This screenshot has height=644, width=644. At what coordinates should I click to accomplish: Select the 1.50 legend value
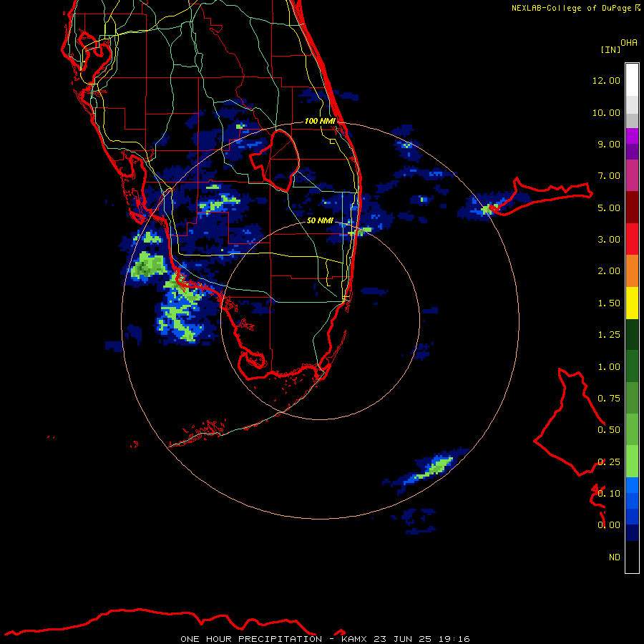tap(609, 303)
